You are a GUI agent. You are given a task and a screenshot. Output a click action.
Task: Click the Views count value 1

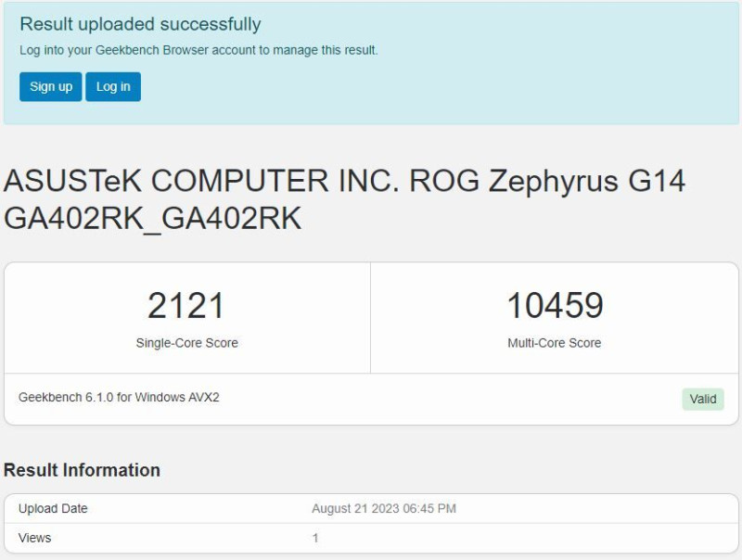(315, 538)
